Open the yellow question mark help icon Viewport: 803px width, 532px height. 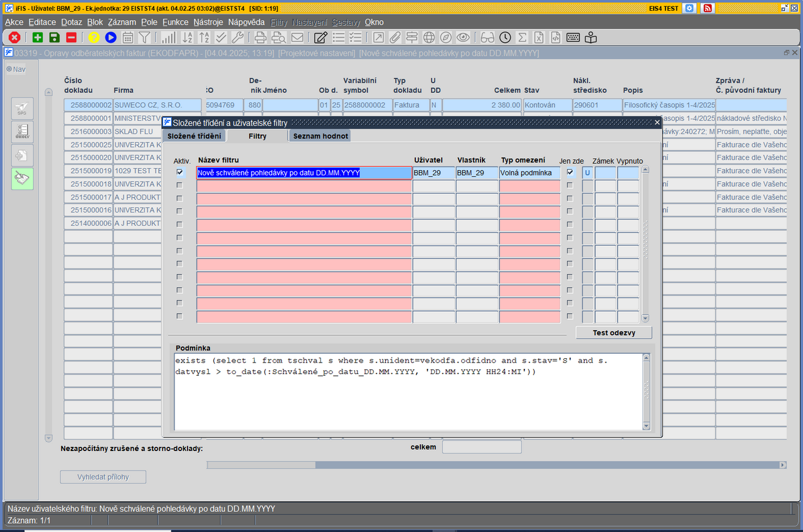coord(94,38)
